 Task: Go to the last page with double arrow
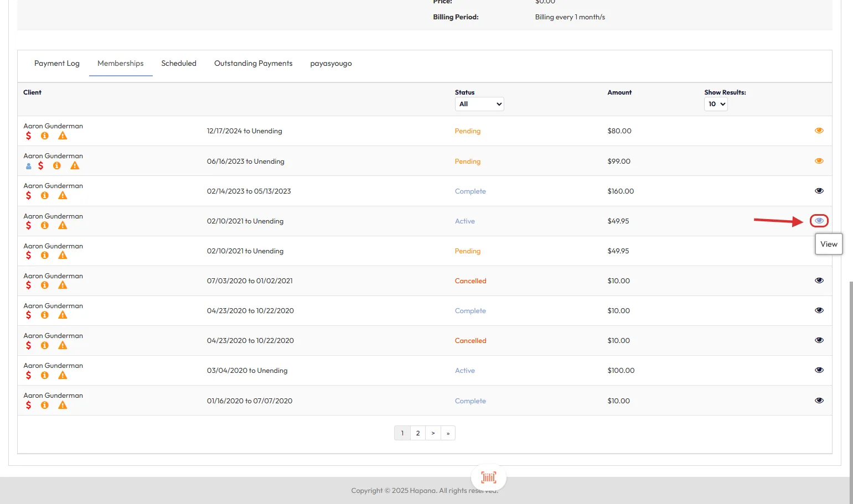click(x=448, y=433)
